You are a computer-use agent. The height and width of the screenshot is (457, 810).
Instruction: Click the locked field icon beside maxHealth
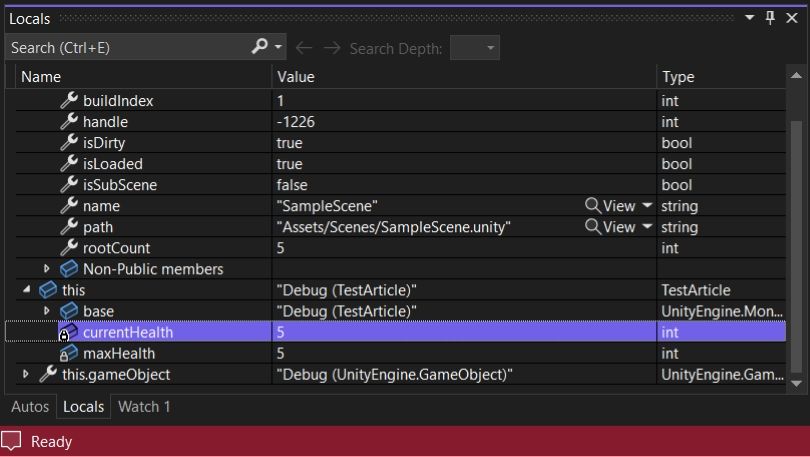tap(68, 353)
